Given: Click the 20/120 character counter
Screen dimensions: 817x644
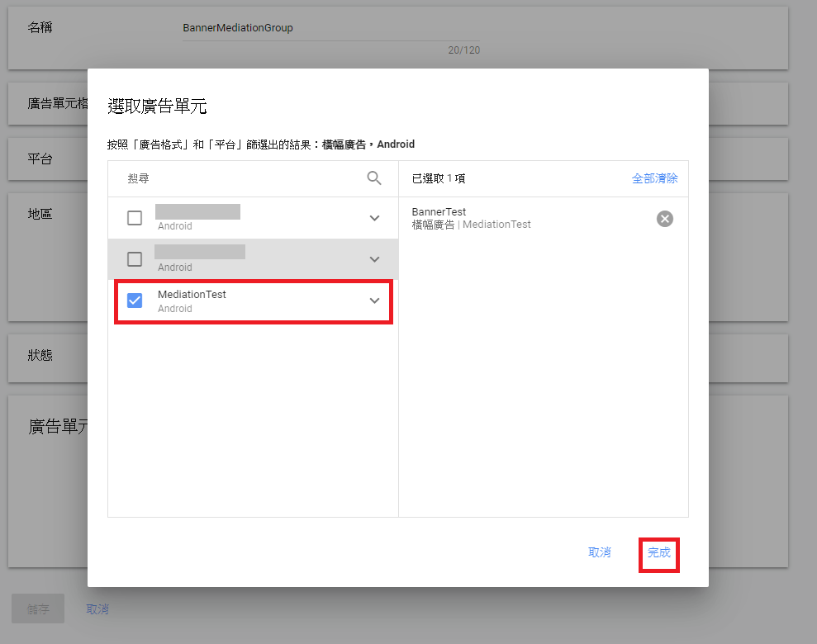Looking at the screenshot, I should click(x=463, y=50).
